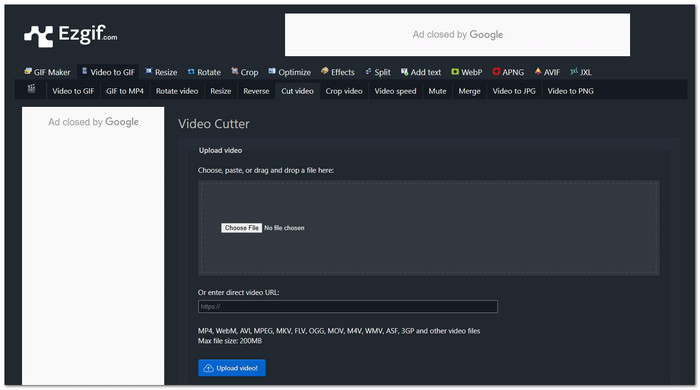Click the sidebar Ad closed by Google box
700x390 pixels.
point(93,245)
